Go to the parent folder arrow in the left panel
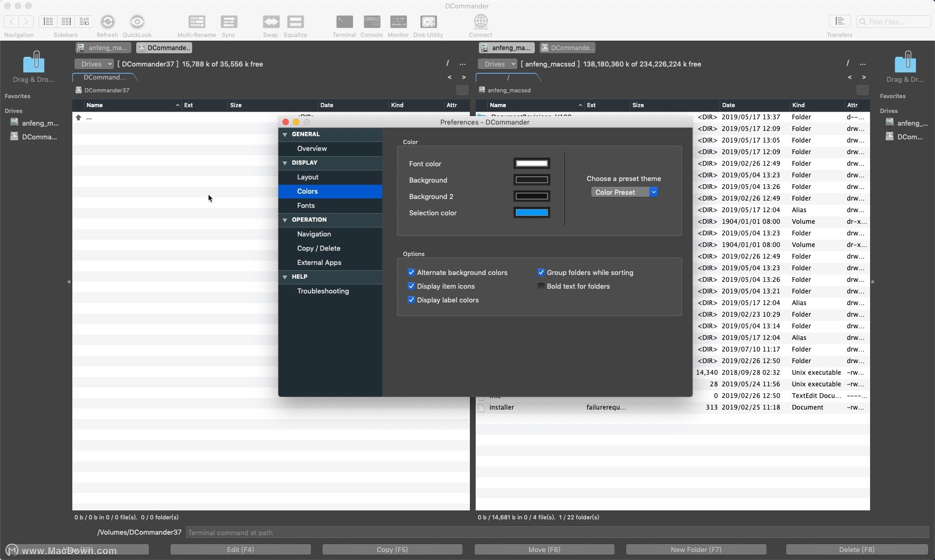This screenshot has height=560, width=935. click(x=78, y=117)
